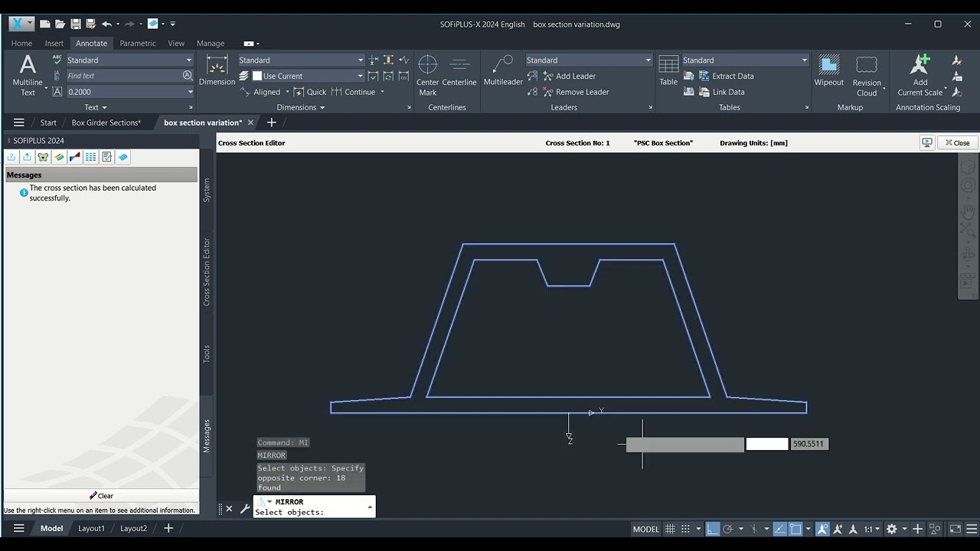Switch to the Parametric ribbon tab
The image size is (980, 551).
click(x=138, y=44)
